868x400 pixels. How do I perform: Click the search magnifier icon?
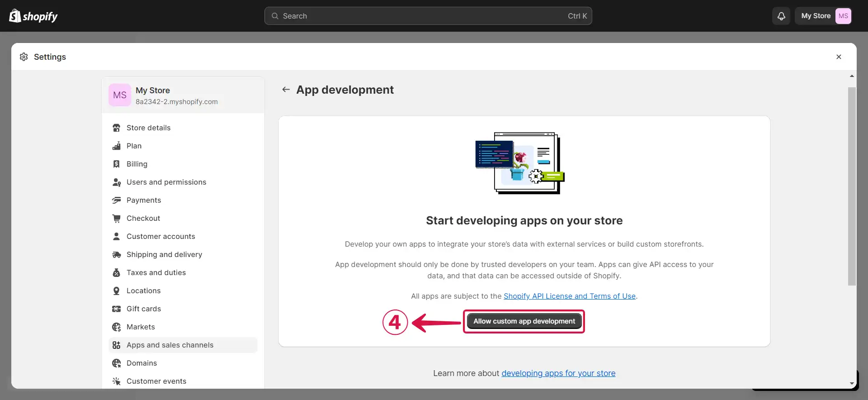click(275, 16)
